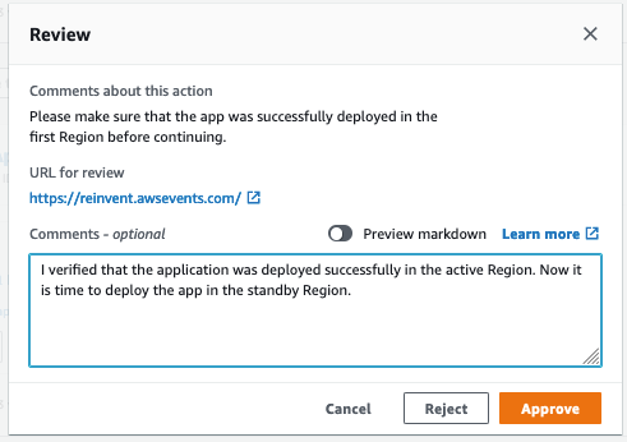
Task: Click the external-link icon beside the review URL
Action: 254,198
